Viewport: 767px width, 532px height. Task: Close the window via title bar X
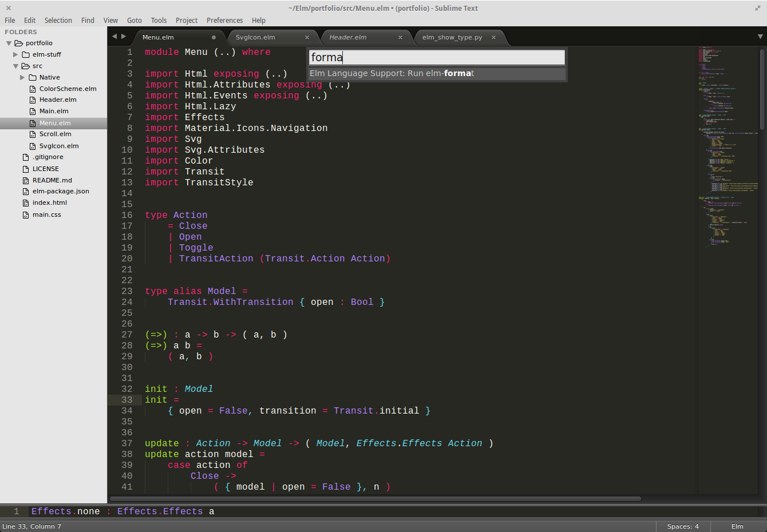tap(9, 8)
